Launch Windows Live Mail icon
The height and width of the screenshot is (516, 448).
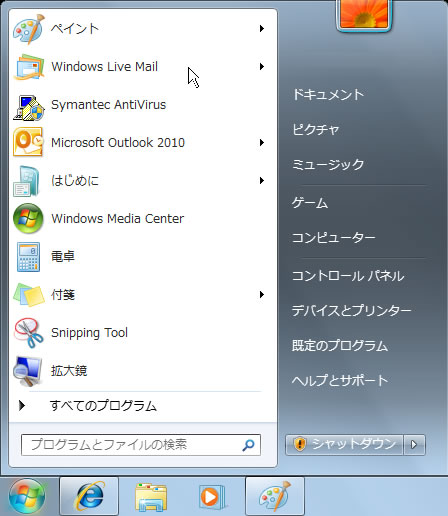28,67
